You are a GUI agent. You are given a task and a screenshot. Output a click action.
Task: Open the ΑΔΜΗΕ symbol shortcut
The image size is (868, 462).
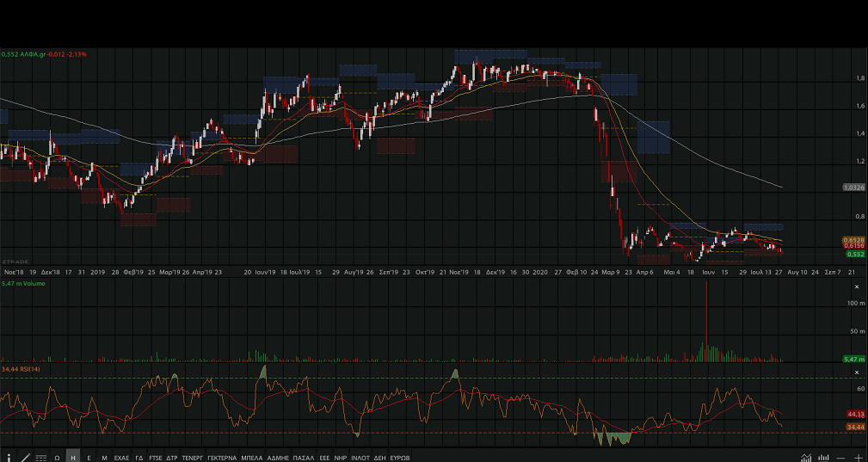(x=279, y=458)
